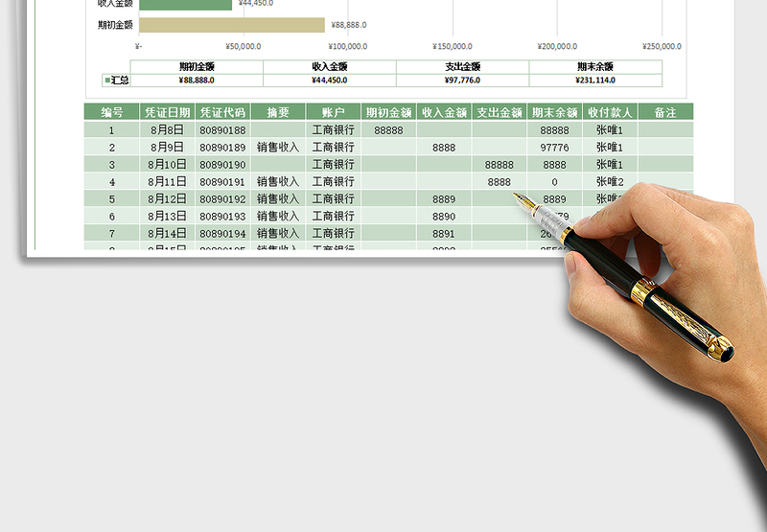
Task: Select the date cell 8月8日
Action: 167,130
